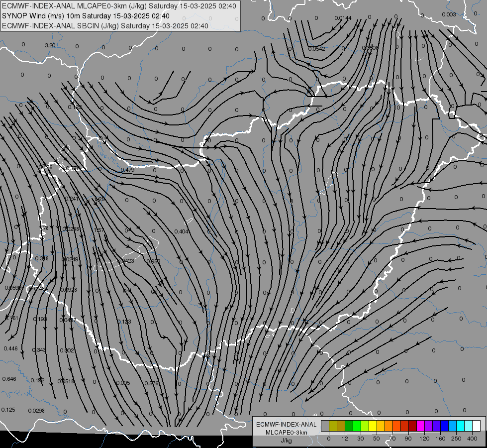Click the legend scale label 90
The width and height of the screenshot is (487, 448).
pos(408,439)
